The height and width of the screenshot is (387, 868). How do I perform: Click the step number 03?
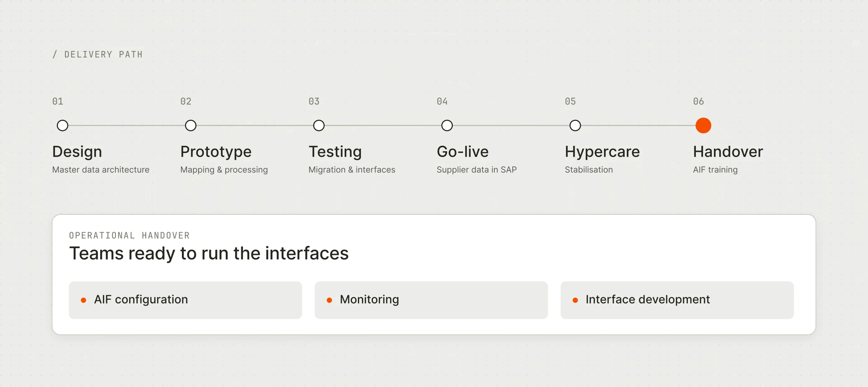coord(314,101)
